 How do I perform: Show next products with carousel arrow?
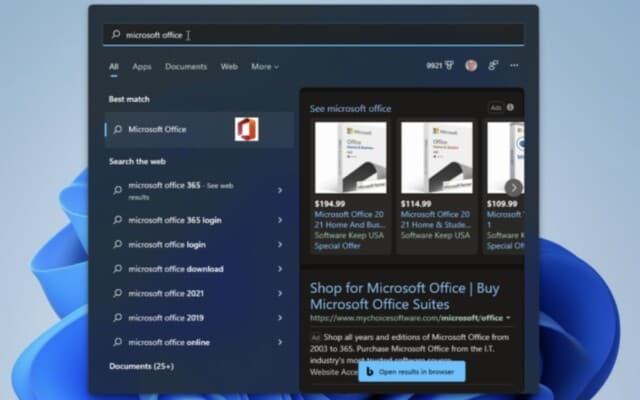tap(513, 188)
